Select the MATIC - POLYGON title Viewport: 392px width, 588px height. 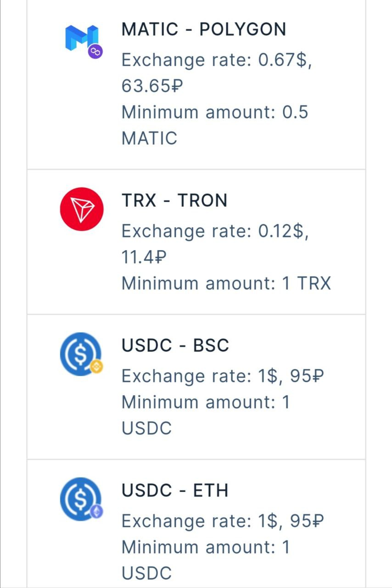coord(203,29)
